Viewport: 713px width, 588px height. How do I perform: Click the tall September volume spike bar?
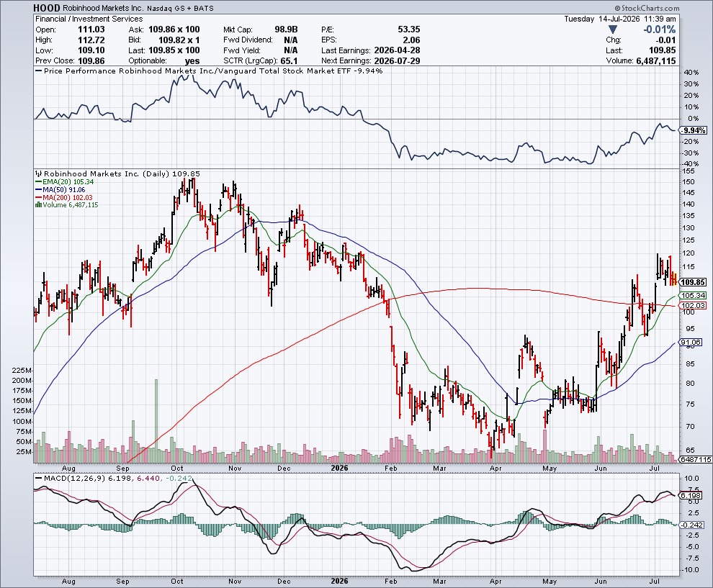click(156, 421)
